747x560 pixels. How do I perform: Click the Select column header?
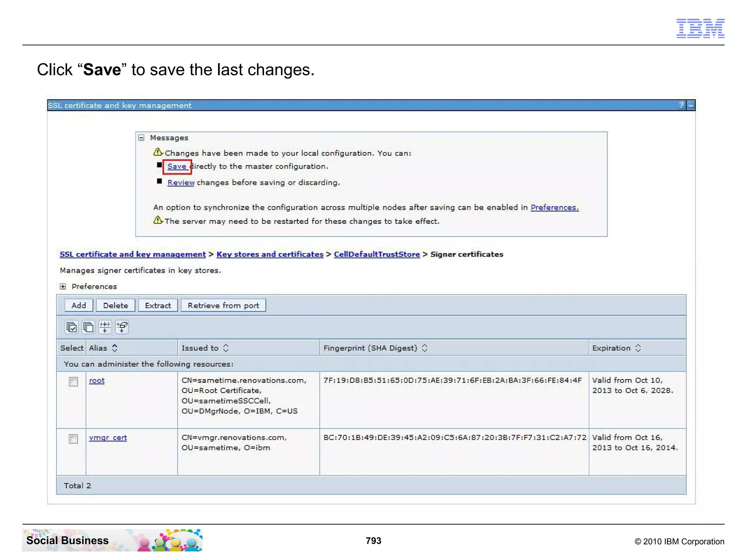point(72,348)
